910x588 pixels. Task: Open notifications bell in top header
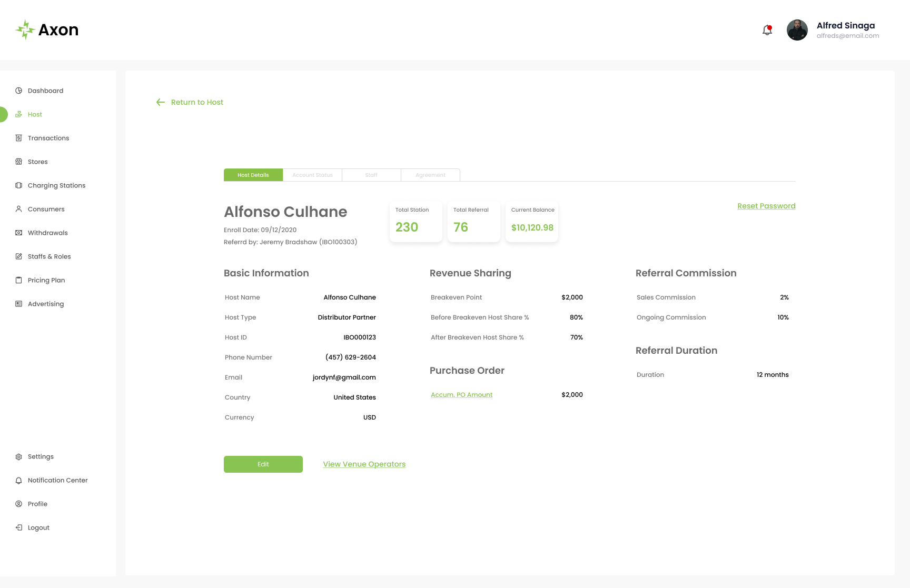point(767,30)
